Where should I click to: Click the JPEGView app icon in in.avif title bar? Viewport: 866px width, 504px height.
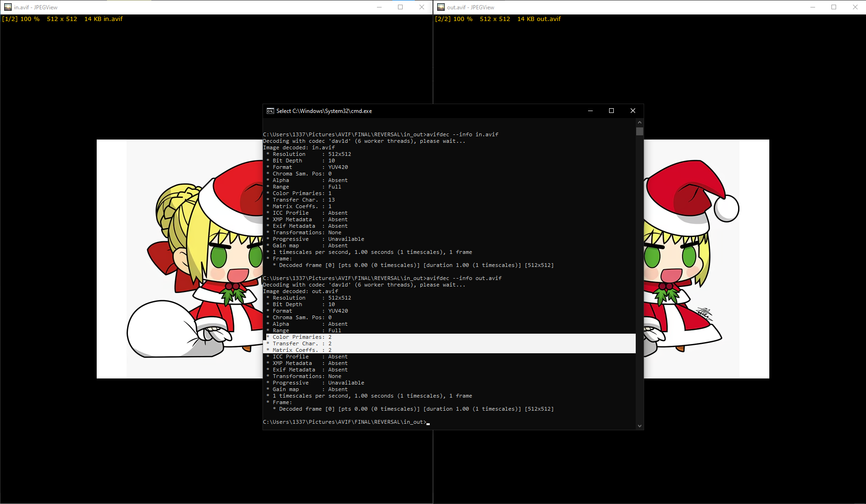(8, 7)
